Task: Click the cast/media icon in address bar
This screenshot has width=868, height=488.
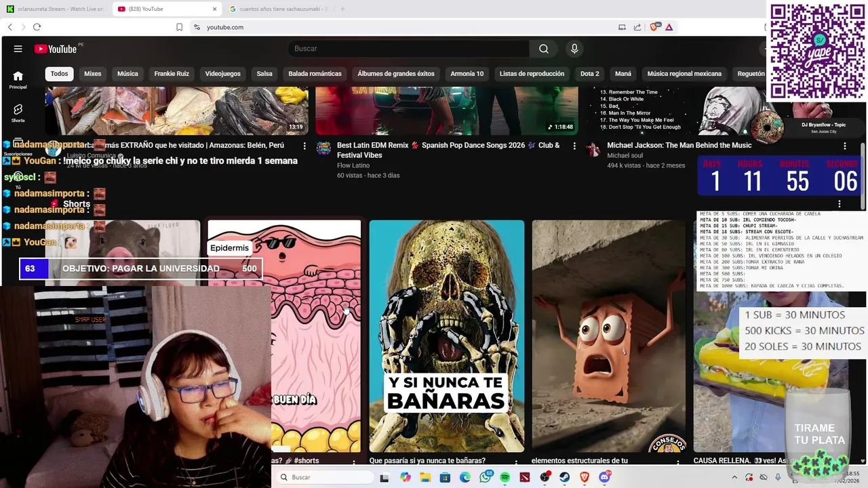Action: coord(622,27)
